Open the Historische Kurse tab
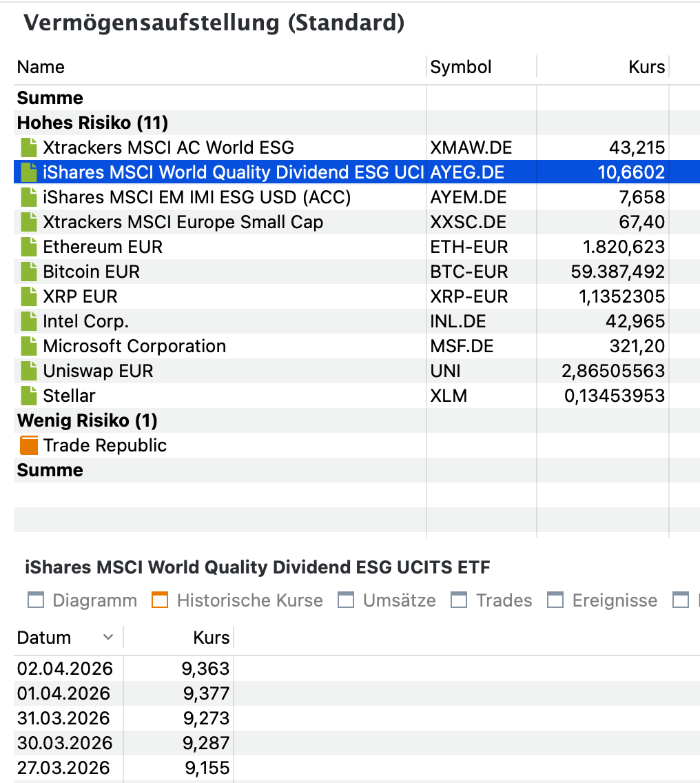This screenshot has width=700, height=783. click(238, 600)
